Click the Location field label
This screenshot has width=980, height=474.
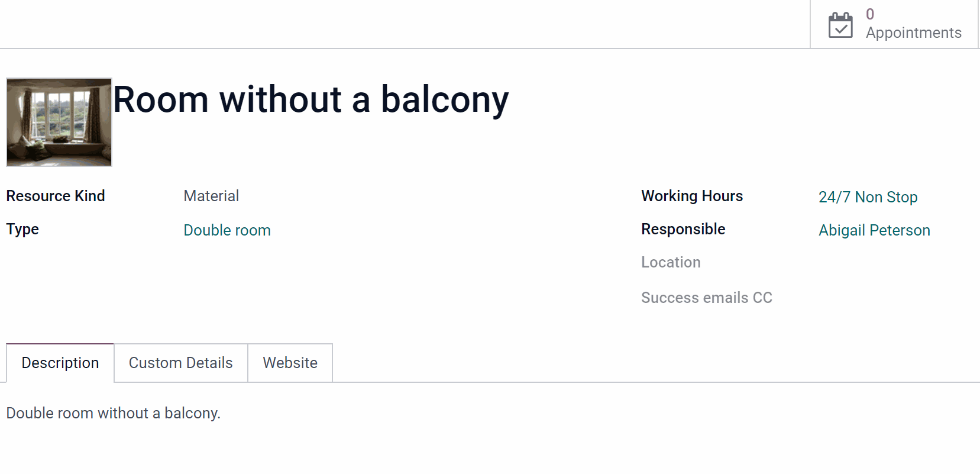[x=671, y=262]
